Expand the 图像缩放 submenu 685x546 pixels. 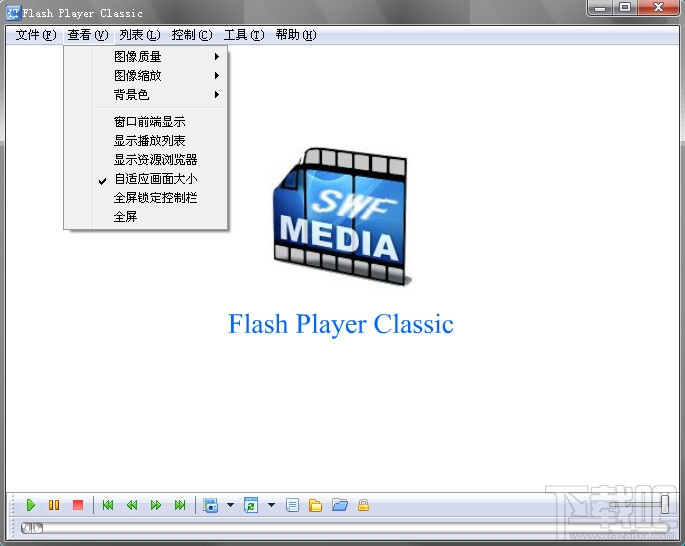pos(145,76)
